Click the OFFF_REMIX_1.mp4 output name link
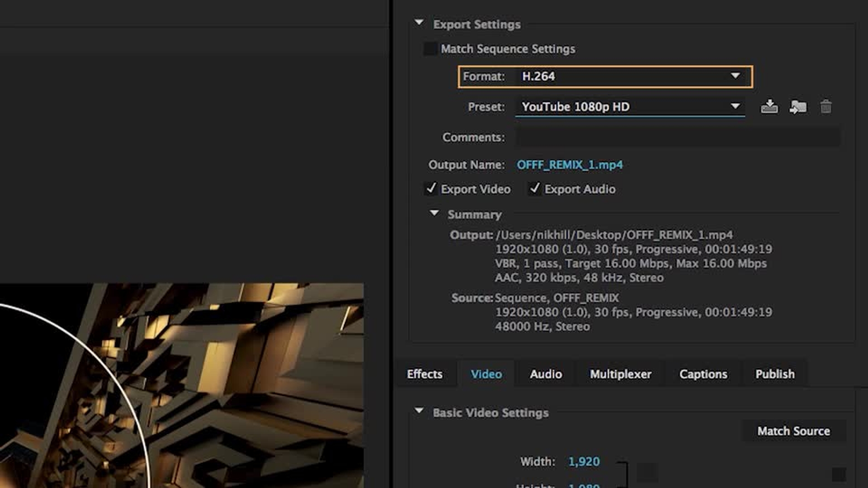The height and width of the screenshot is (488, 868). click(570, 165)
